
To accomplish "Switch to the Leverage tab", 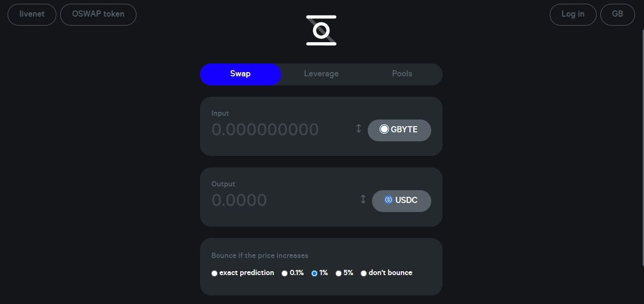I will click(x=321, y=74).
